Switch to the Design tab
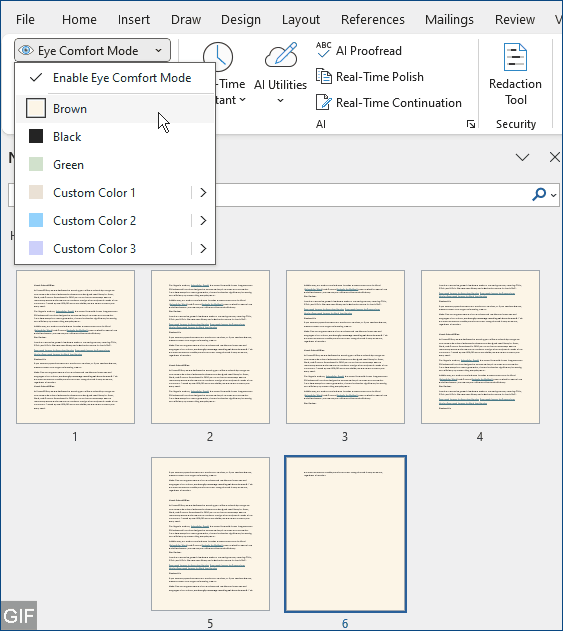The height and width of the screenshot is (631, 563). click(241, 19)
